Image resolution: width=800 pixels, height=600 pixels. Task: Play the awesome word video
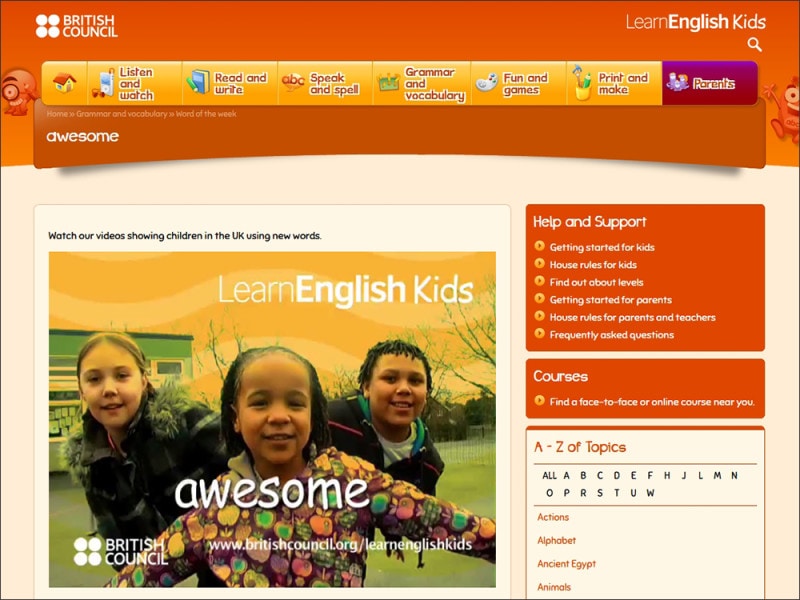click(272, 419)
